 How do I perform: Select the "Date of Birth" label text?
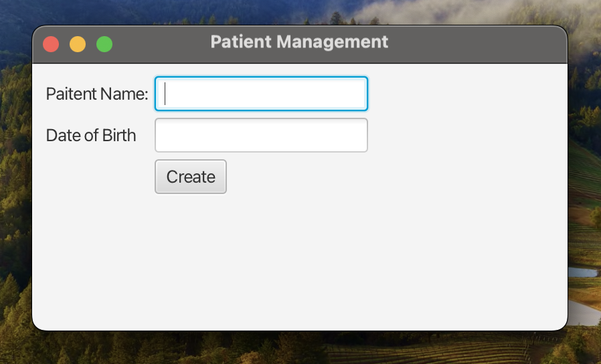[91, 135]
